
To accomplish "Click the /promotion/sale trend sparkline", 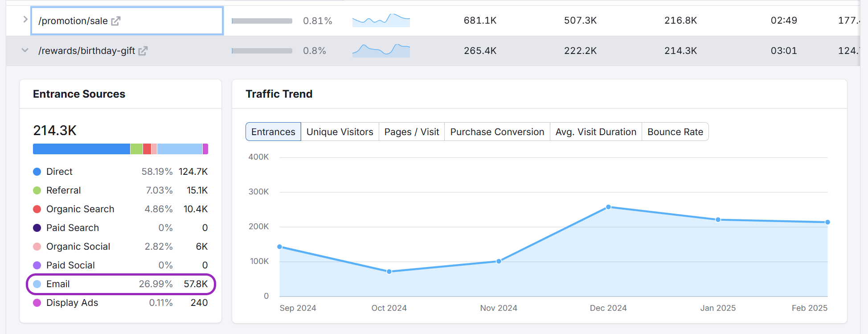I will tap(381, 21).
